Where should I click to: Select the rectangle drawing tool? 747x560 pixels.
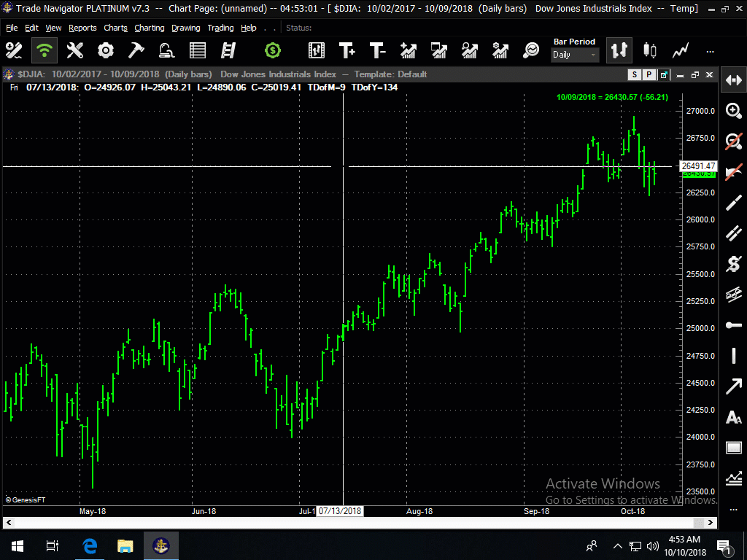pos(734,448)
